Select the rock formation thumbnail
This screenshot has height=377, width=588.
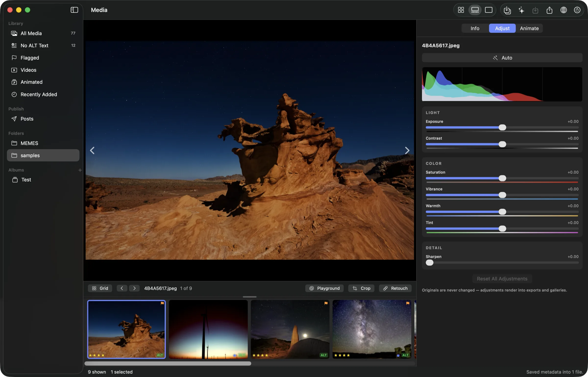pyautogui.click(x=126, y=329)
